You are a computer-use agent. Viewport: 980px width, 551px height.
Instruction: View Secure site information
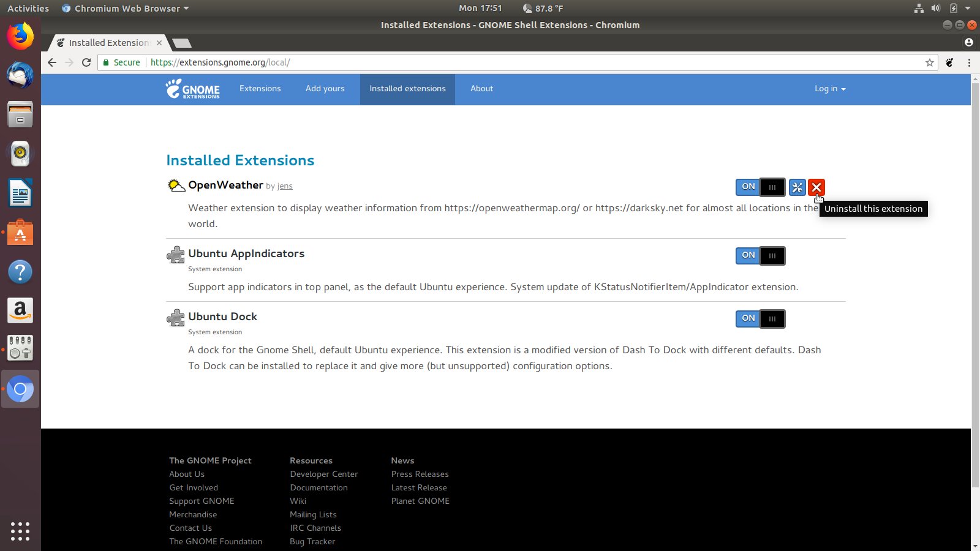[x=121, y=62]
